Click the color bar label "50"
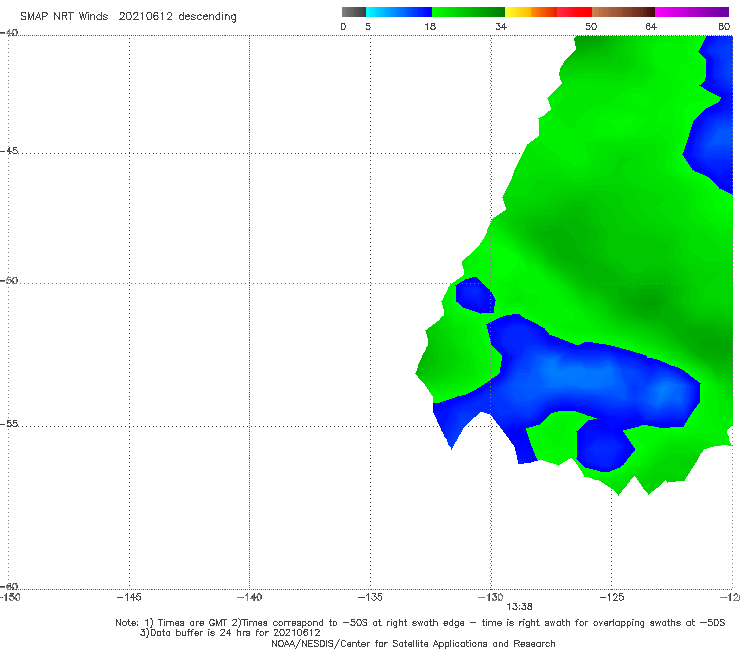The height and width of the screenshot is (650, 740). (591, 26)
